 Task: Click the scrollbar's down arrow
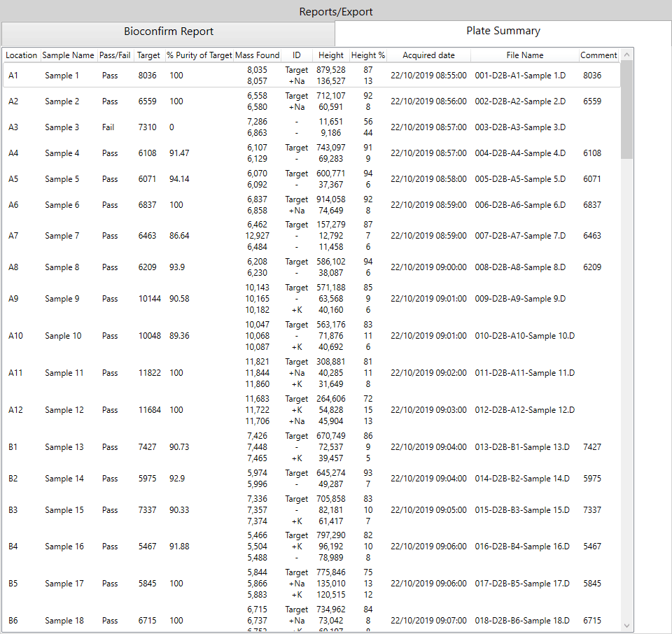(626, 625)
